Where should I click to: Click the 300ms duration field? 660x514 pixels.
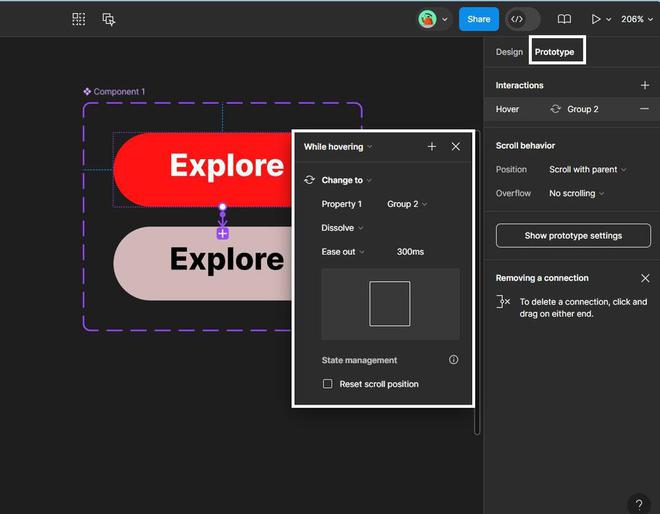pyautogui.click(x=410, y=252)
